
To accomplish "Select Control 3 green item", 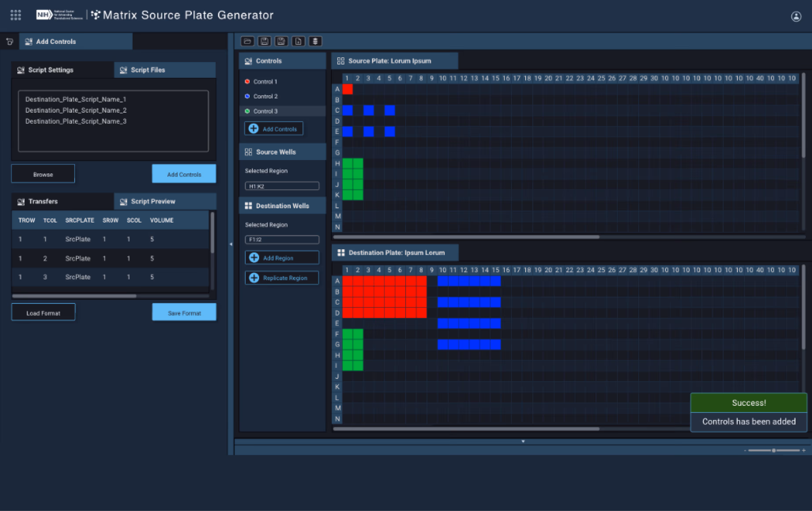I will (x=283, y=111).
